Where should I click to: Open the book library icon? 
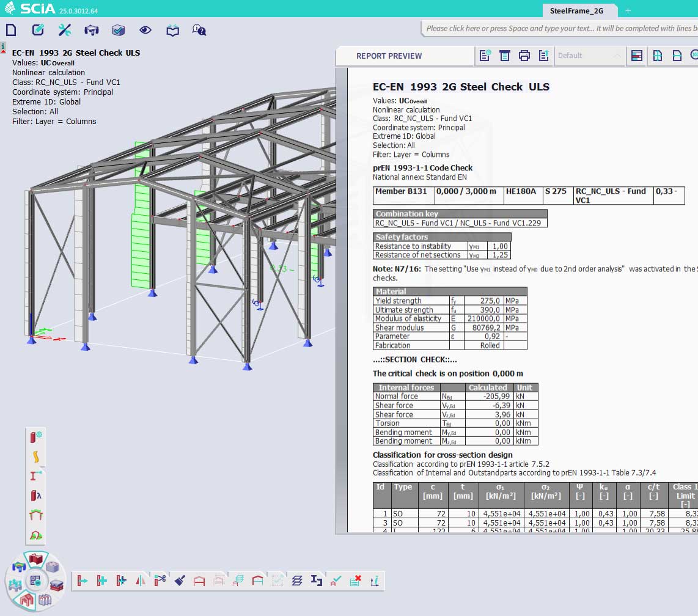[x=173, y=30]
